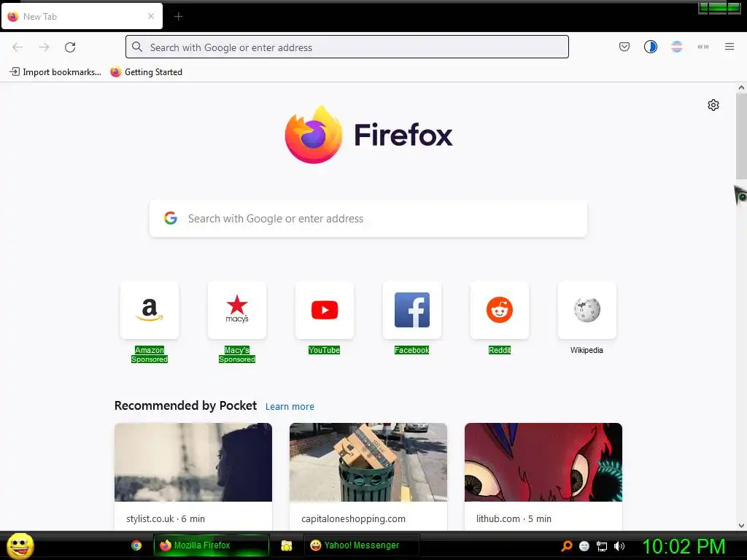The width and height of the screenshot is (747, 560).
Task: Click the back navigation arrow
Action: 18,47
